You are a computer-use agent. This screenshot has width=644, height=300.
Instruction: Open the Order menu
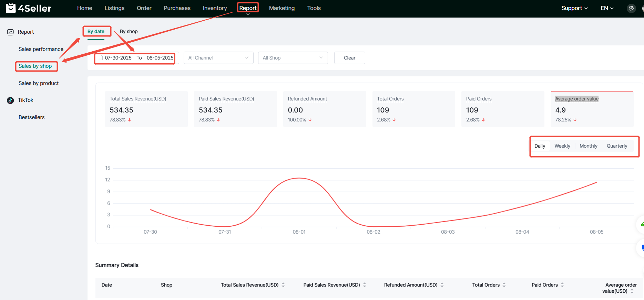(x=144, y=8)
